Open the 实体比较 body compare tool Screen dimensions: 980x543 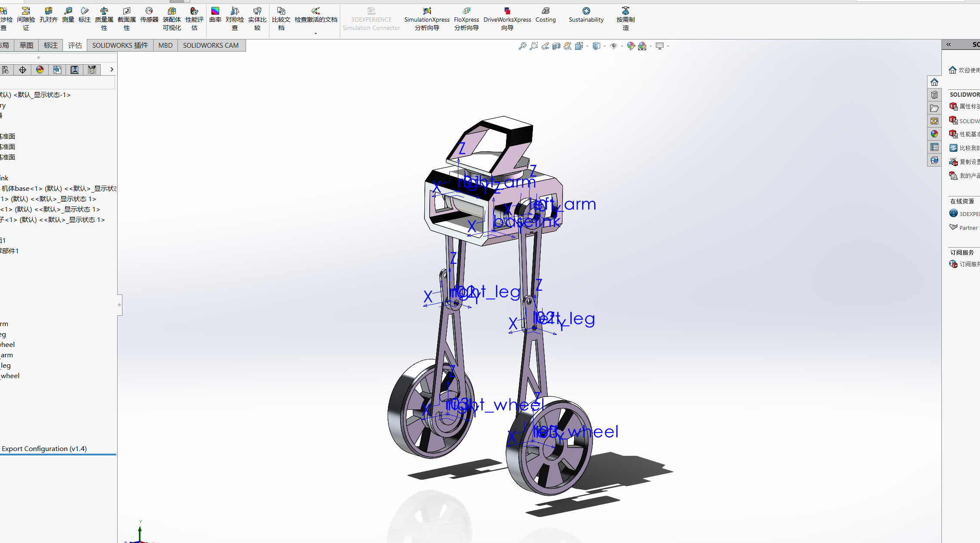click(x=257, y=19)
